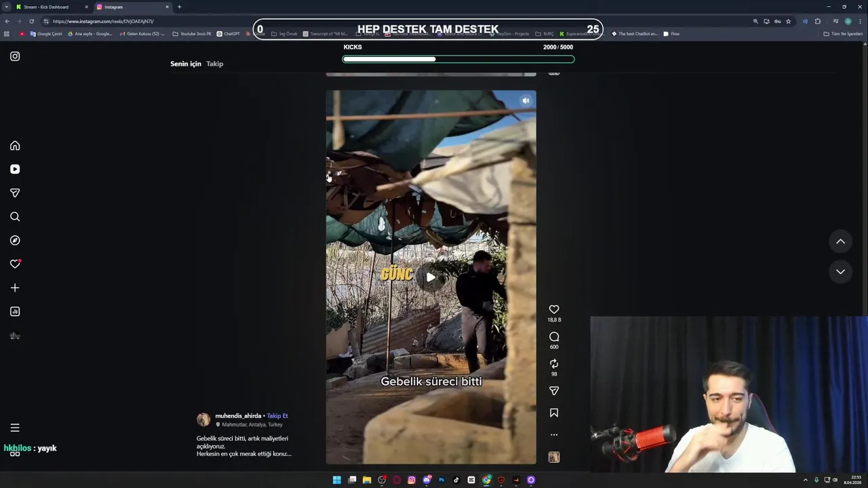Open the muhendis_ahirda profile avatar
This screenshot has width=868, height=488.
tap(203, 420)
